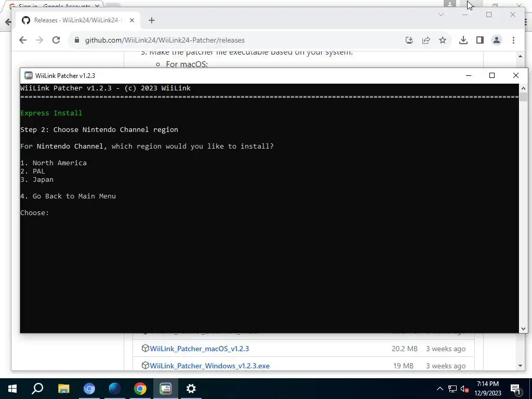
Task: Open WiiLink_Patcher_macOS_v1.2.3 download link
Action: [199, 349]
